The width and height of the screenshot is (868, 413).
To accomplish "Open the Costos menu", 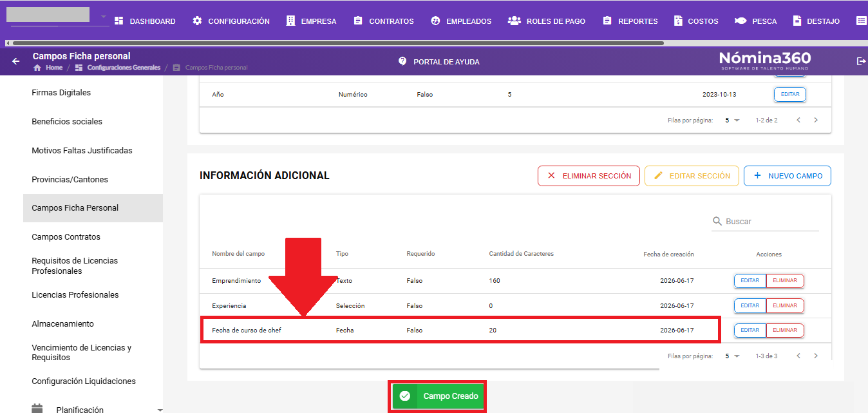I will click(696, 21).
